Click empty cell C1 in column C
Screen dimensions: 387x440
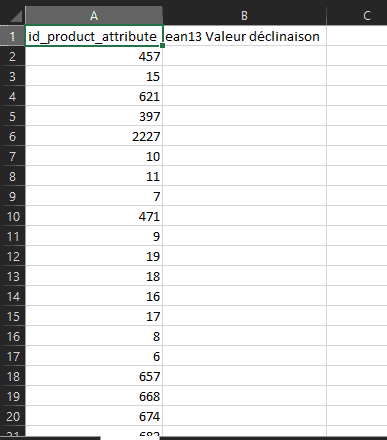pos(357,36)
